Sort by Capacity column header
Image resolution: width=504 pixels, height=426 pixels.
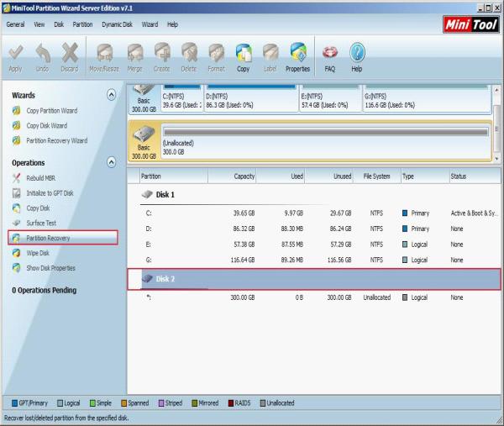tap(232, 176)
